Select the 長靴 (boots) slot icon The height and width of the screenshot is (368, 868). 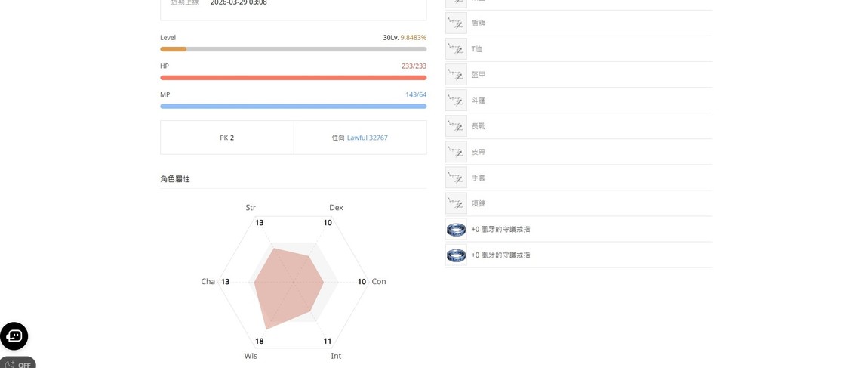(x=456, y=126)
